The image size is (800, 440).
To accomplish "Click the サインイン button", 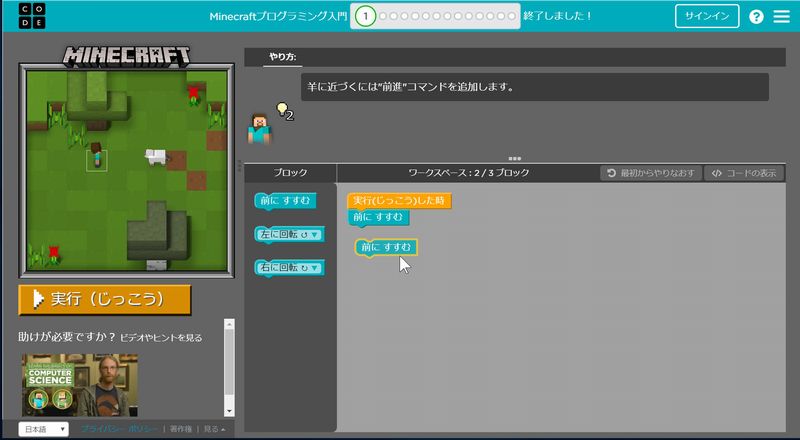I will tap(707, 16).
